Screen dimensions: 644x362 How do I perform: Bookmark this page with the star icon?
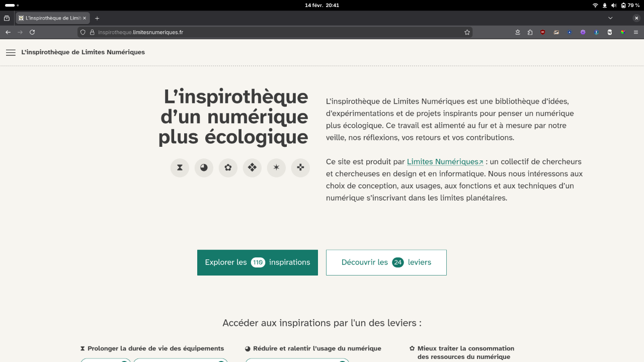pos(467,32)
